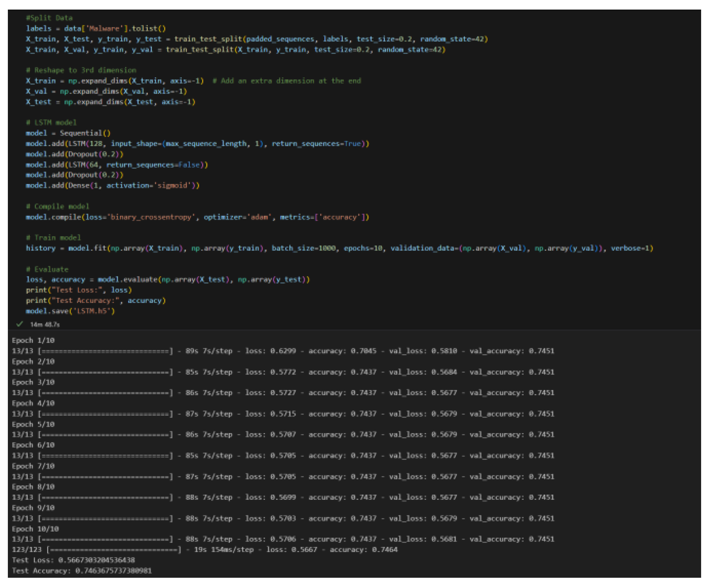Click the Epoch 1 training progress bar
The width and height of the screenshot is (710, 588).
click(x=104, y=351)
